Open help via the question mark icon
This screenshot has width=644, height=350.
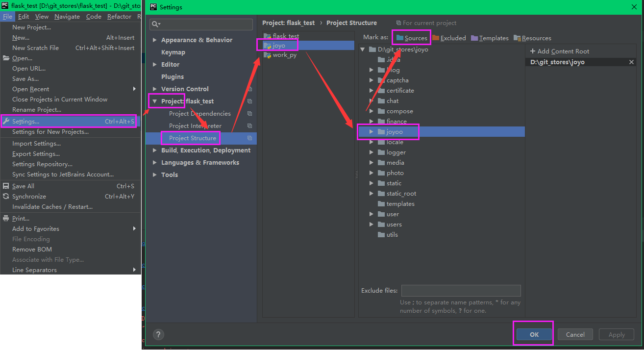(158, 334)
